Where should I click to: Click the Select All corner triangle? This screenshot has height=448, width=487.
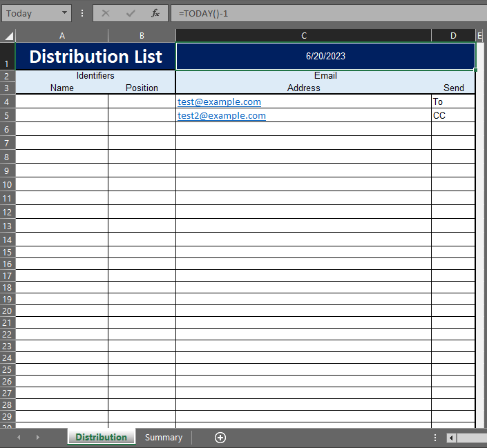[8, 36]
